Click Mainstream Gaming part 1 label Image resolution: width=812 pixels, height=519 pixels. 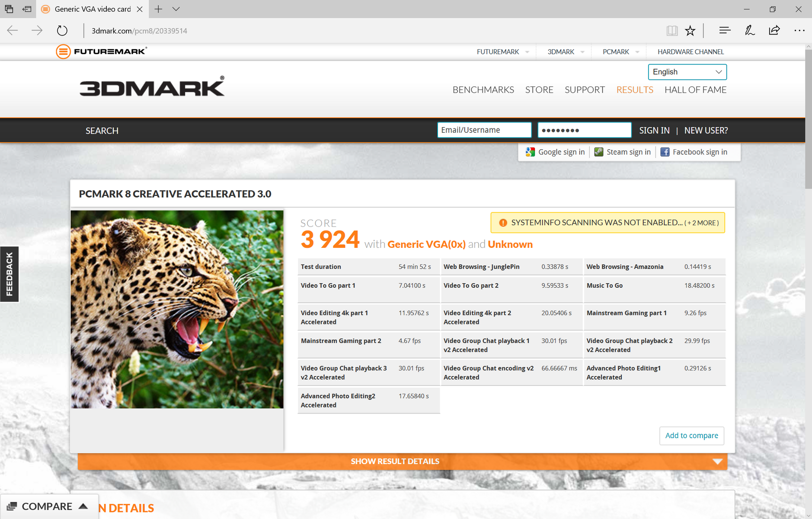tap(627, 313)
